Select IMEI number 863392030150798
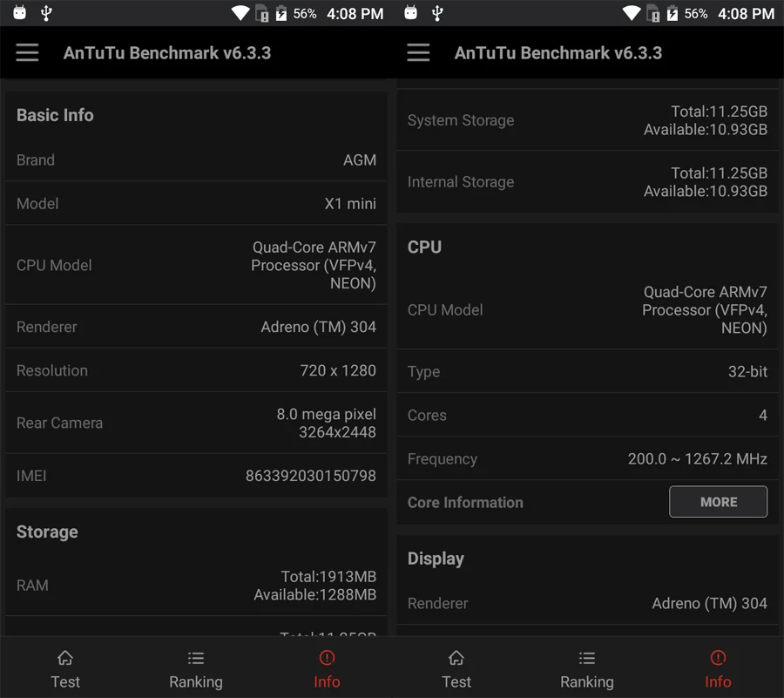Viewport: 784px width, 698px height. [x=310, y=476]
